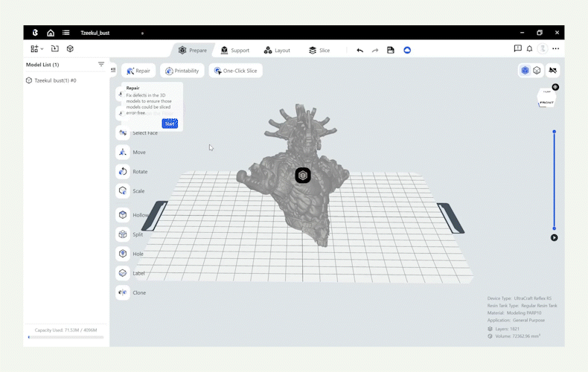Open the Split tool
Viewport: 588px width, 372px height.
tap(123, 234)
